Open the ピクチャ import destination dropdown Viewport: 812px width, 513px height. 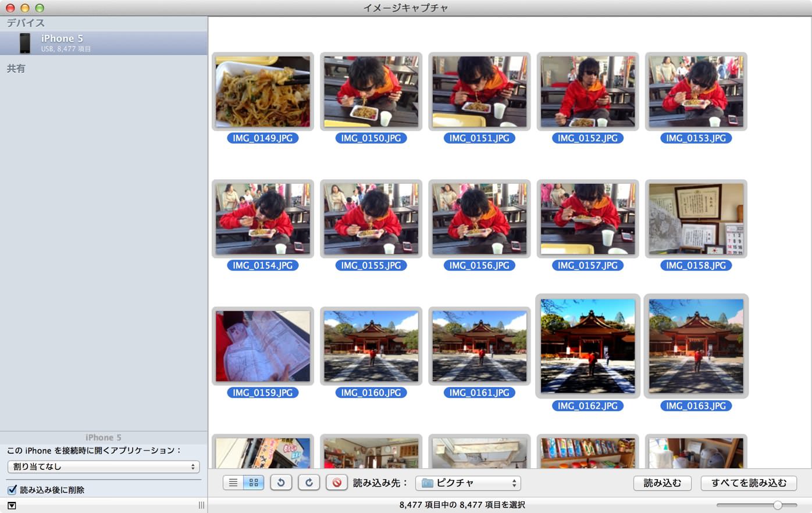468,483
